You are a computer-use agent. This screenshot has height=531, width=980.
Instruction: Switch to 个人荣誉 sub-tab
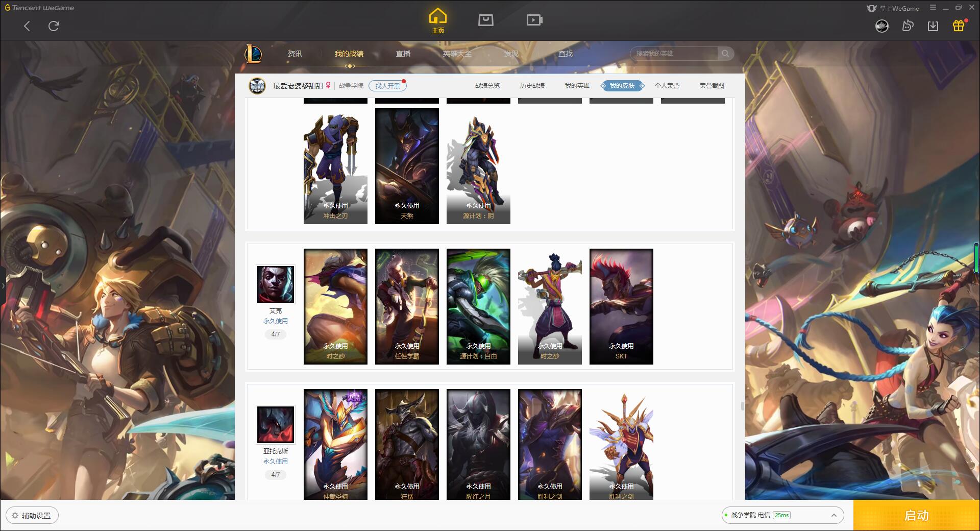(667, 86)
